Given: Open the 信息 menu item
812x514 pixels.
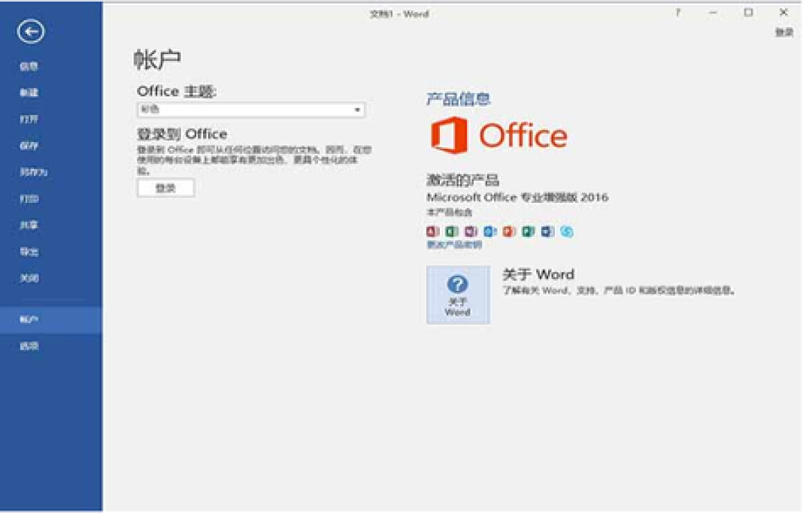Looking at the screenshot, I should coord(29,66).
